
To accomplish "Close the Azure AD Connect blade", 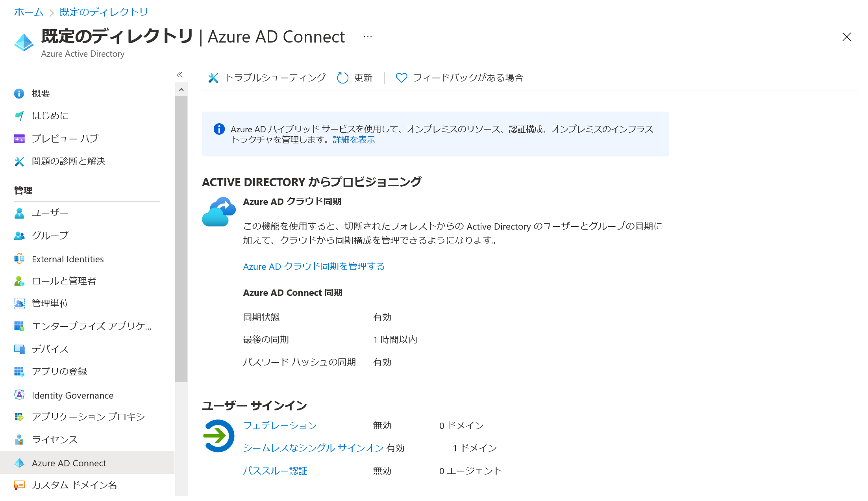I will coord(846,37).
